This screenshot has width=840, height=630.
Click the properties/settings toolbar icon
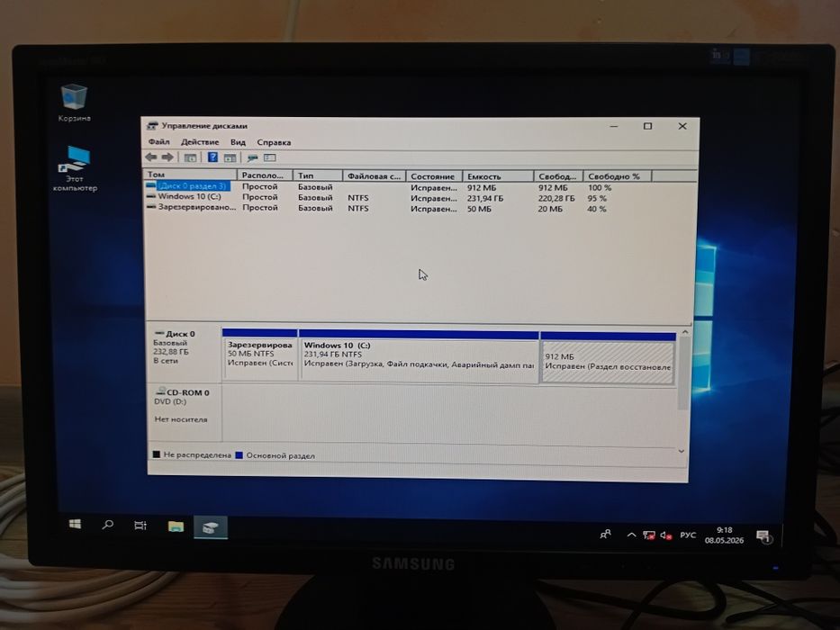(270, 157)
